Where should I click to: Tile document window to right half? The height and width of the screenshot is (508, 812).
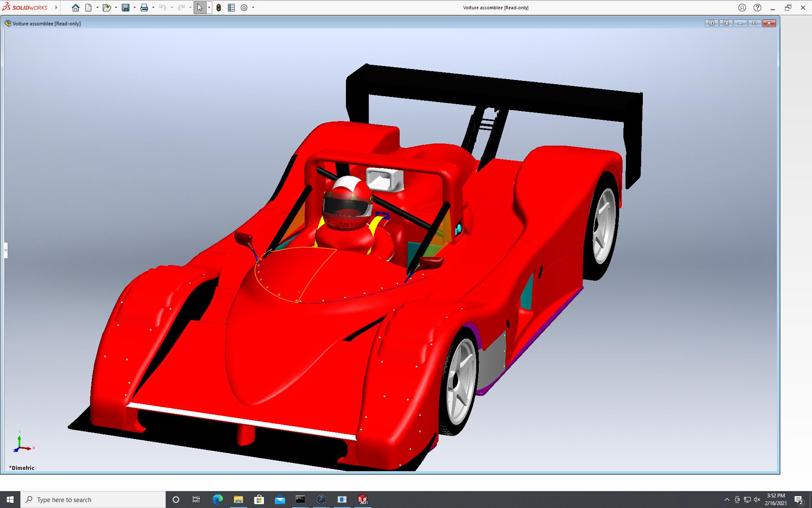(x=726, y=23)
